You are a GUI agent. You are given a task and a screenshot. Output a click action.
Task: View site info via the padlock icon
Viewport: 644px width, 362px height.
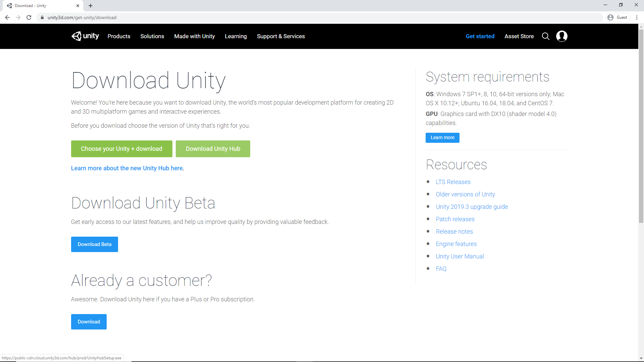(42, 17)
